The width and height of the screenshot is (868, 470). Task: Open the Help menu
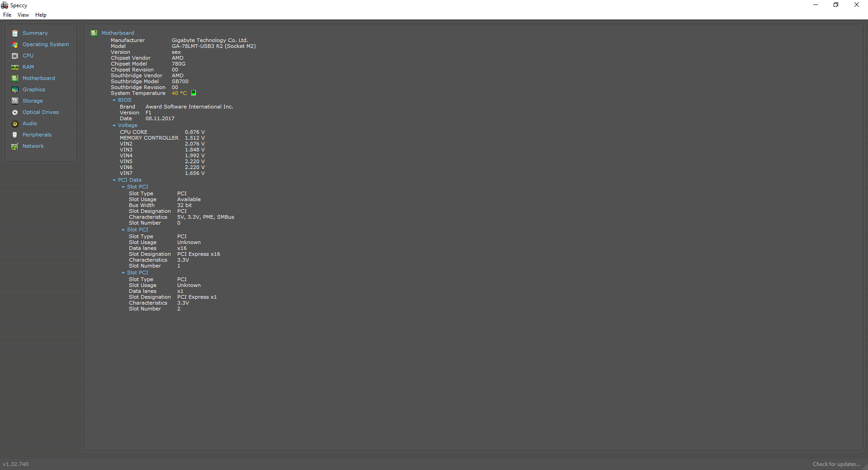[x=41, y=15]
